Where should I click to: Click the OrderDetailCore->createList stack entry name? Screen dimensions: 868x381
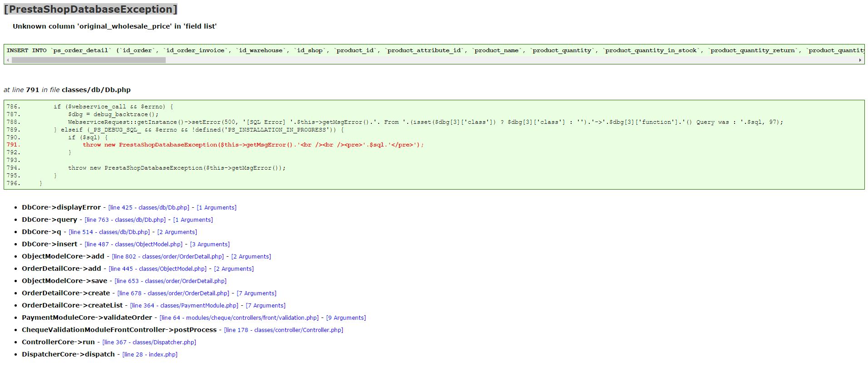(x=72, y=305)
